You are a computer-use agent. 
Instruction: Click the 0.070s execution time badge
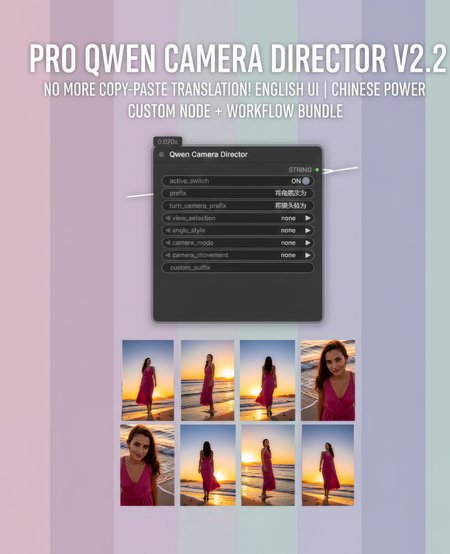(x=167, y=142)
